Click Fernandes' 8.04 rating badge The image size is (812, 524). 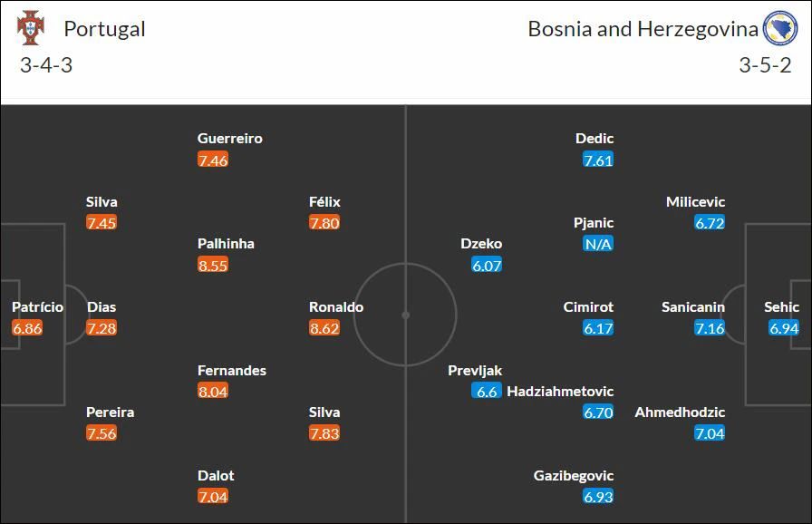tap(213, 391)
